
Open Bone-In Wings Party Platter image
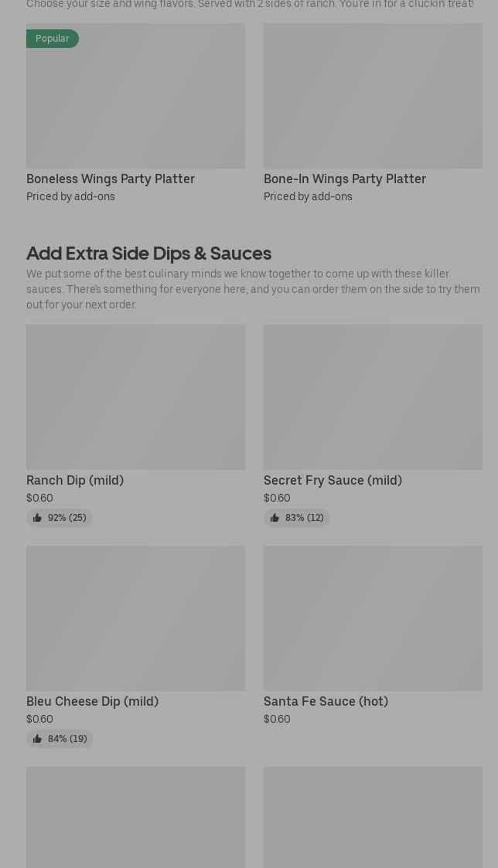tap(373, 96)
